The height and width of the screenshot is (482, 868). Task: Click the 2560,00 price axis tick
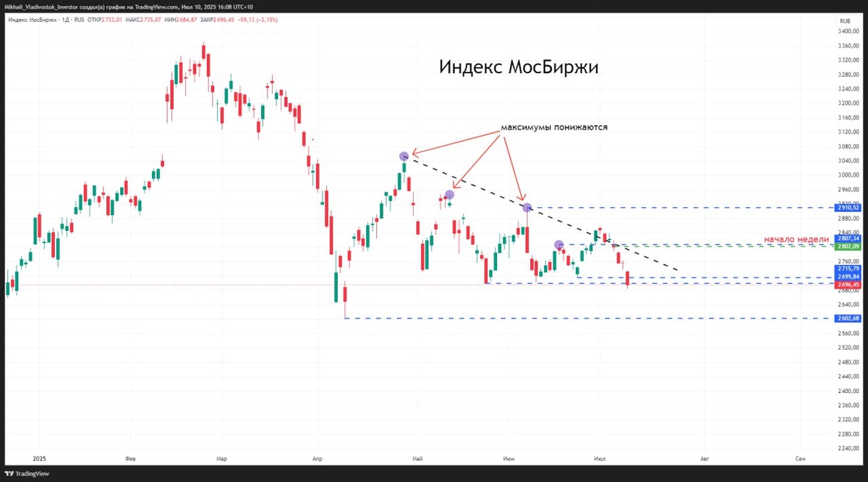click(x=848, y=334)
